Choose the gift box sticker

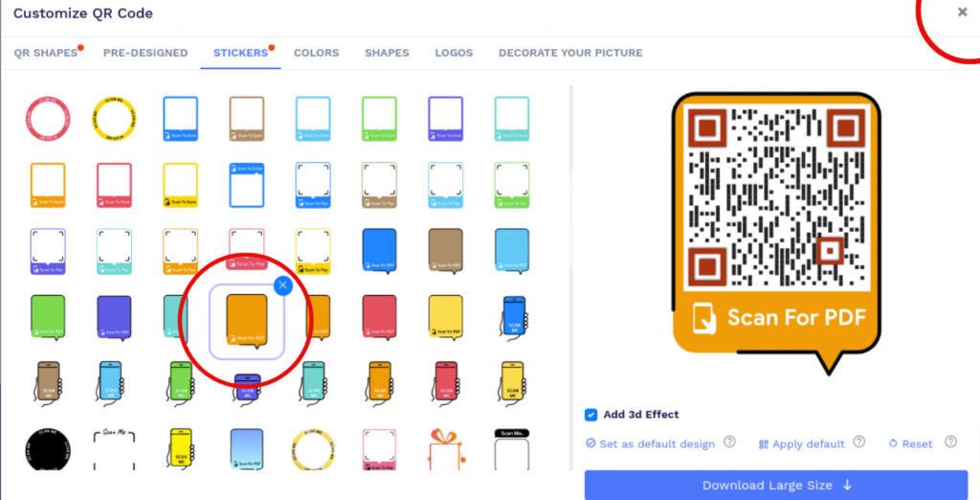pyautogui.click(x=445, y=449)
